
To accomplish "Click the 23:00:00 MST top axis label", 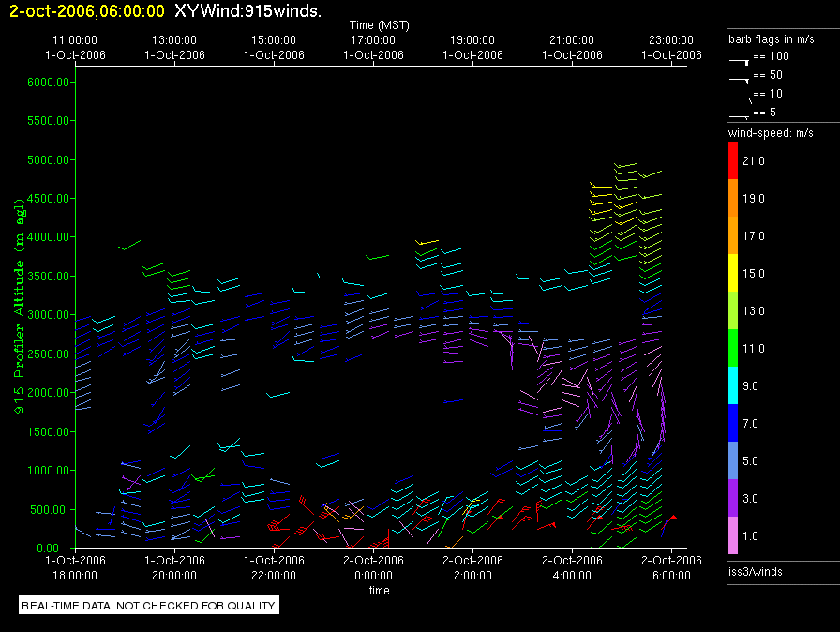I will point(671,40).
